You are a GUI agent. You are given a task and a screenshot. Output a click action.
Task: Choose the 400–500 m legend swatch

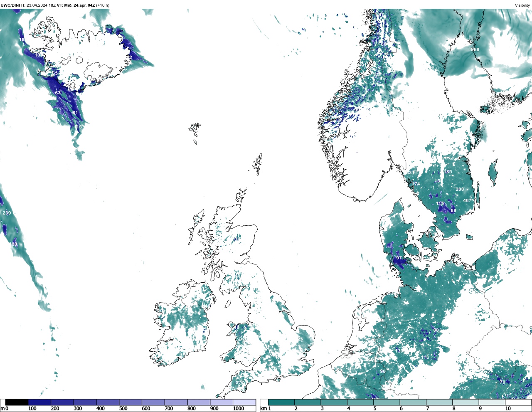pos(108,402)
